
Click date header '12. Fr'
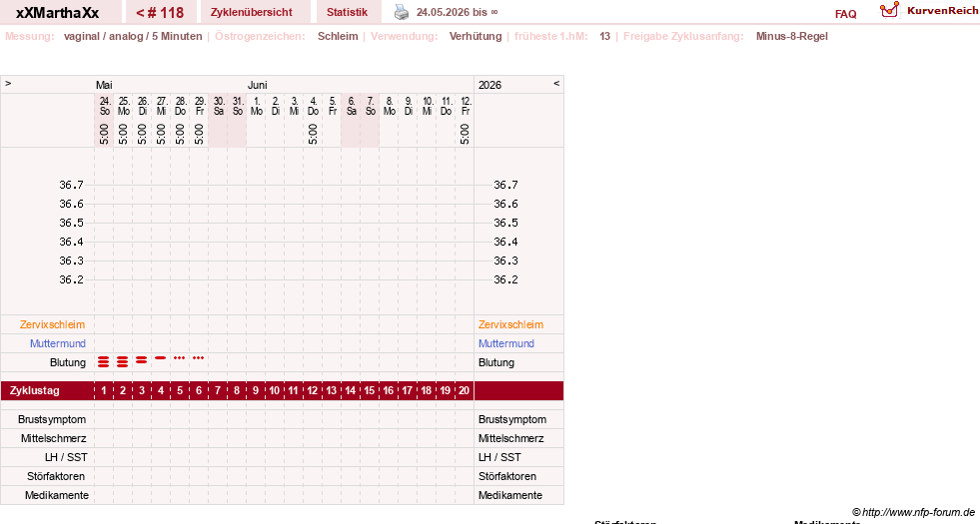coord(465,106)
